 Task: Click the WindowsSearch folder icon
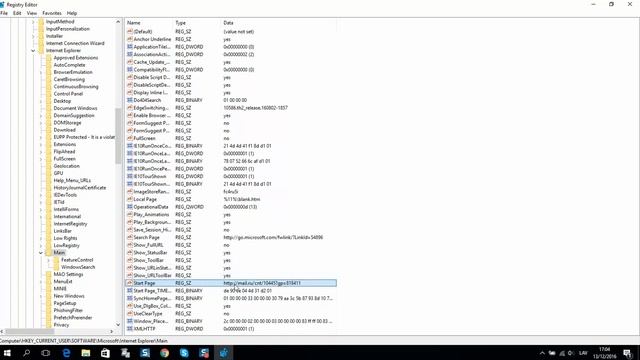tap(56, 267)
